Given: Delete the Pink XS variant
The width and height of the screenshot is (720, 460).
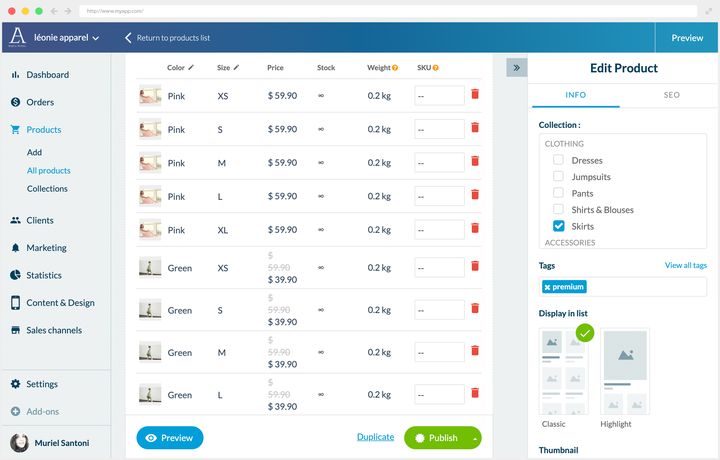Looking at the screenshot, I should 475,94.
